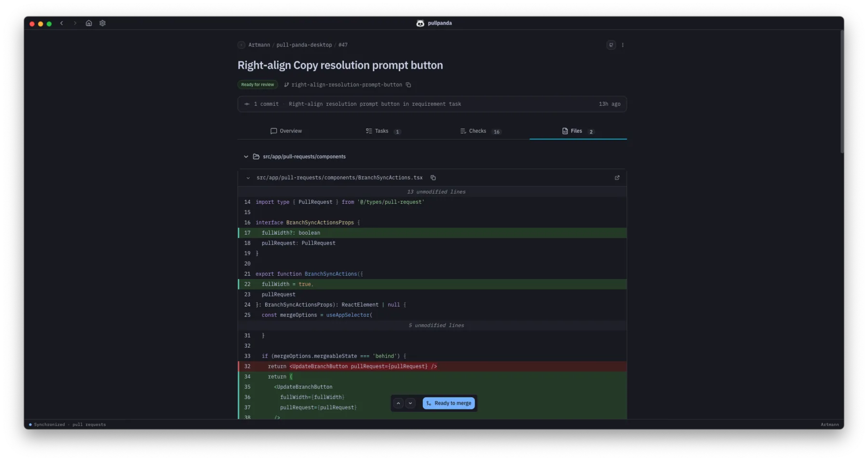This screenshot has height=461, width=868.
Task: Click Artmann username in status bar
Action: pos(829,425)
